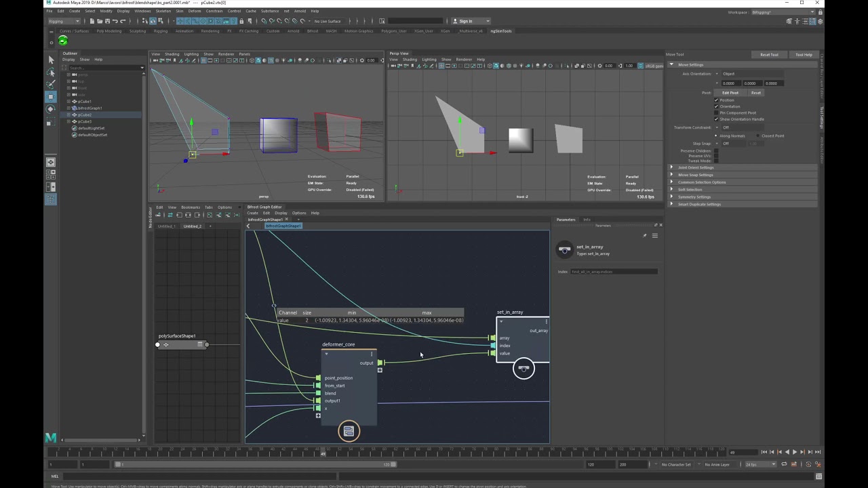Image resolution: width=868 pixels, height=488 pixels.
Task: Open the Skeleton menu
Action: (163, 11)
